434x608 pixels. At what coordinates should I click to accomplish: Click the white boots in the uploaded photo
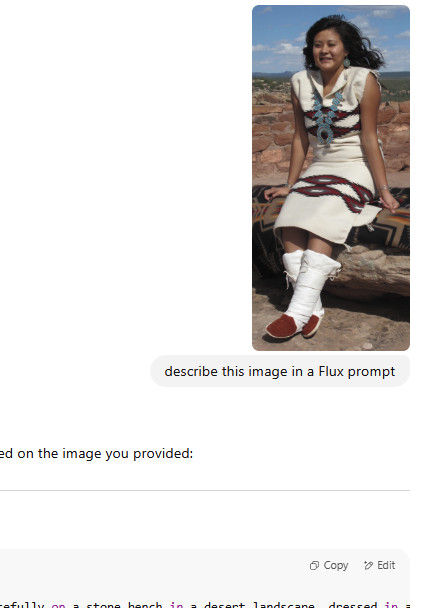tap(304, 293)
